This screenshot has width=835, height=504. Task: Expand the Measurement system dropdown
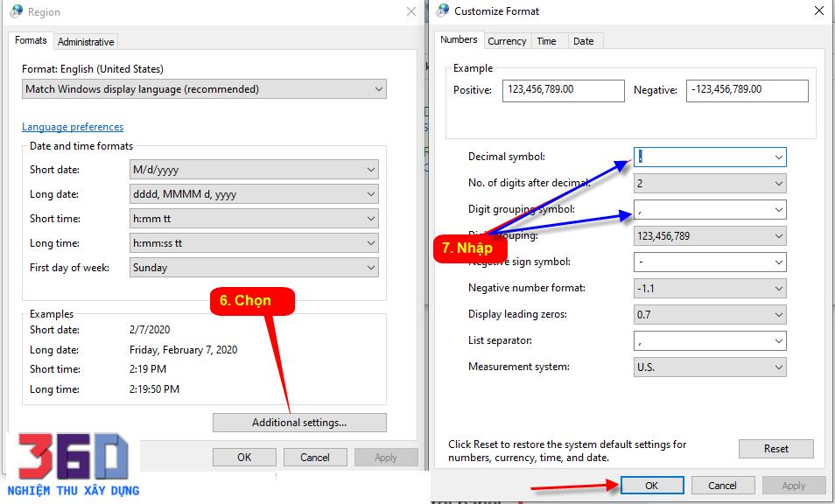pyautogui.click(x=778, y=367)
